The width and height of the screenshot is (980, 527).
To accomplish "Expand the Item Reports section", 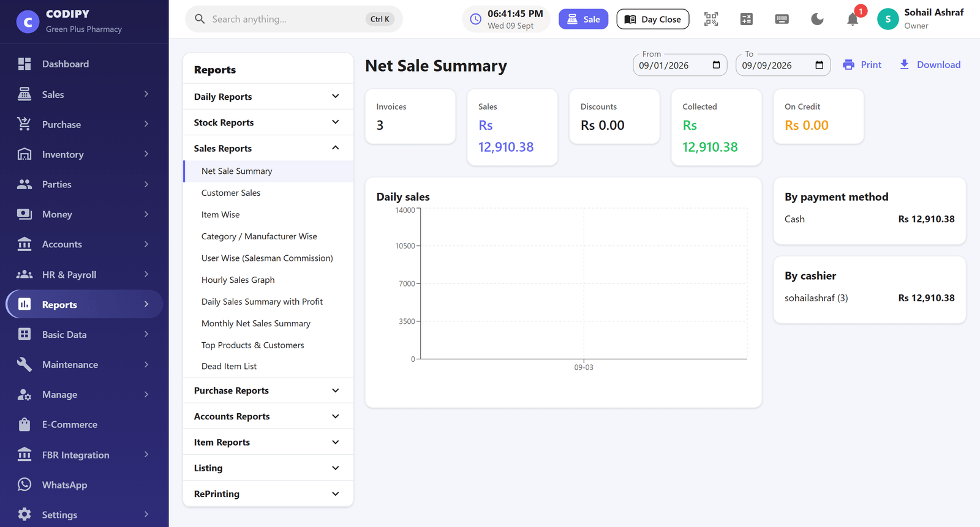I will (268, 442).
